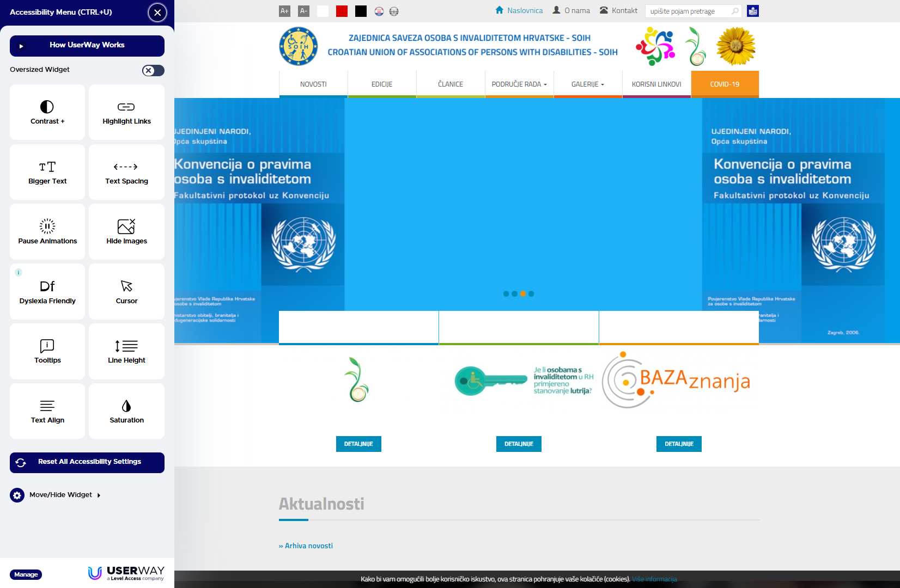Screen dimensions: 900x588
Task: Click the Line Height tile
Action: (x=126, y=351)
